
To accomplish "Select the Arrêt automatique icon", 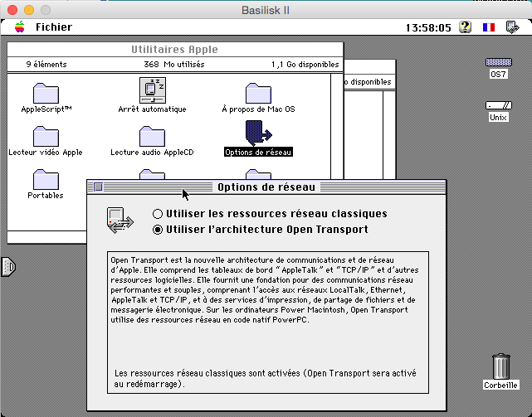I will click(153, 90).
